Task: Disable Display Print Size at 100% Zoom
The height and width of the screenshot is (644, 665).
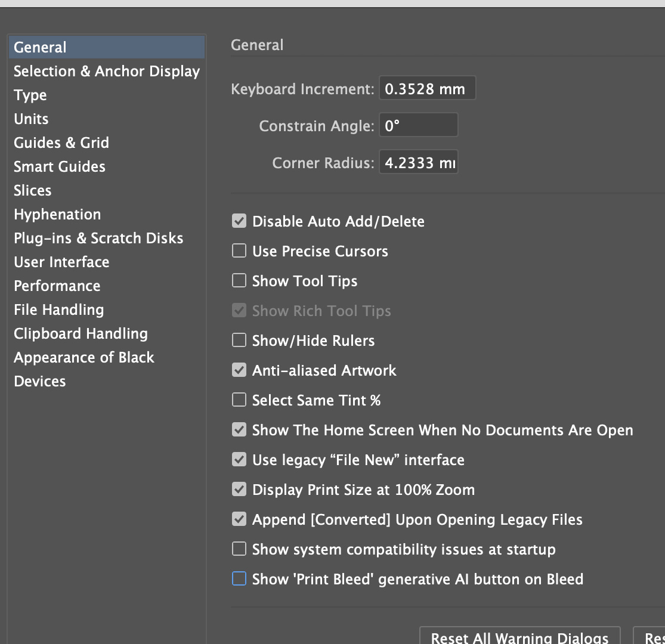Action: pyautogui.click(x=239, y=489)
